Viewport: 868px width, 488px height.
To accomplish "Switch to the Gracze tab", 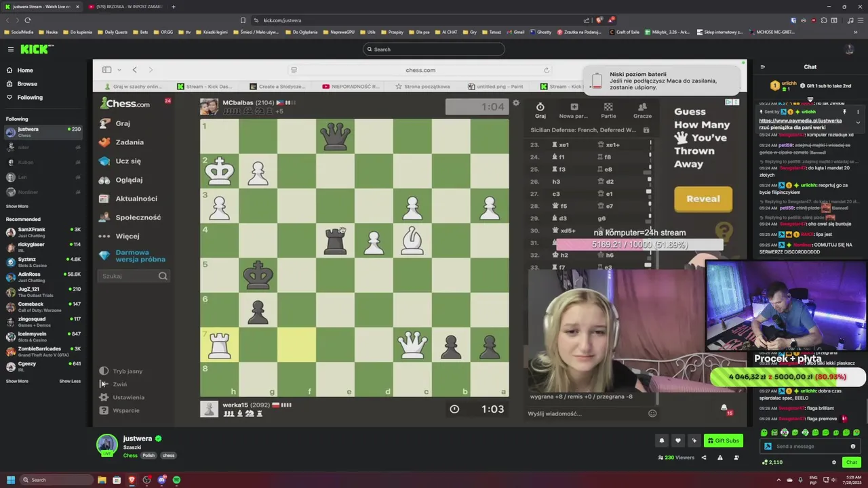I will [642, 110].
